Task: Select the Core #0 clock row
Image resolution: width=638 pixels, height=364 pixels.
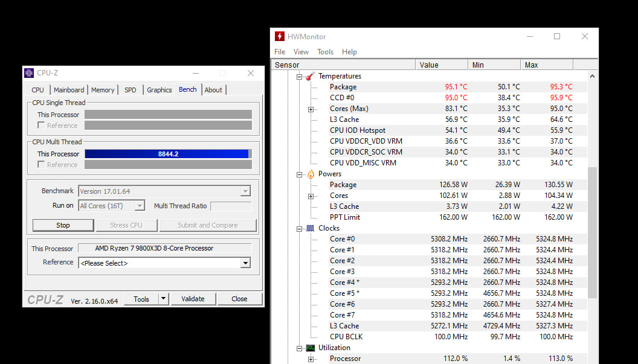Action: click(457, 239)
